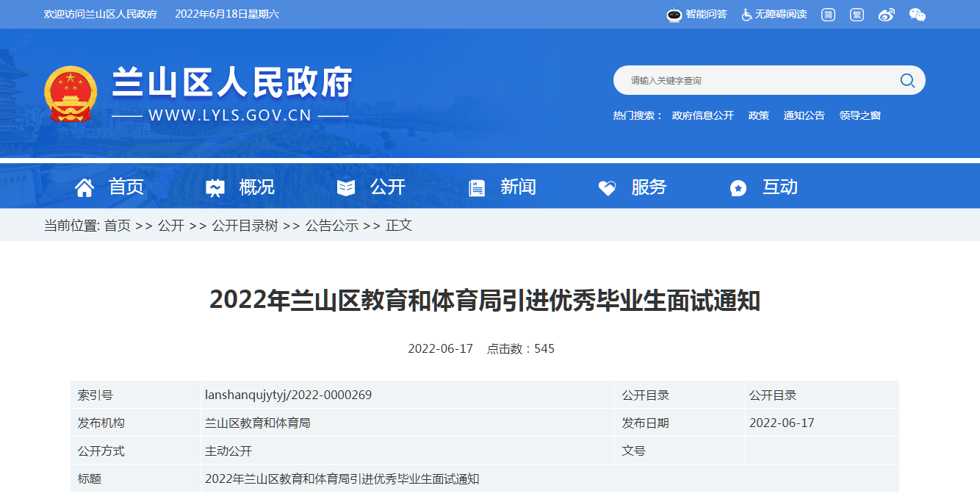Click the 主动公开 cell
The image size is (980, 502).
pyautogui.click(x=228, y=451)
